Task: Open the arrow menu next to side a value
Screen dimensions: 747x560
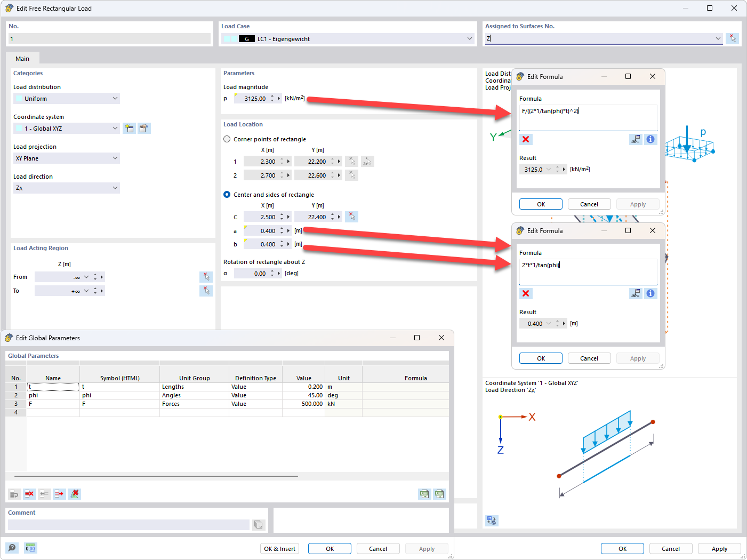Action: 288,231
